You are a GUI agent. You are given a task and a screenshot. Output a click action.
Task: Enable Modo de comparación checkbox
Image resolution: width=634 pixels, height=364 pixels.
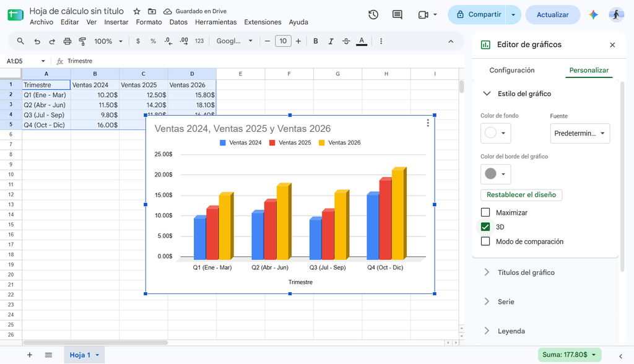[x=485, y=241]
